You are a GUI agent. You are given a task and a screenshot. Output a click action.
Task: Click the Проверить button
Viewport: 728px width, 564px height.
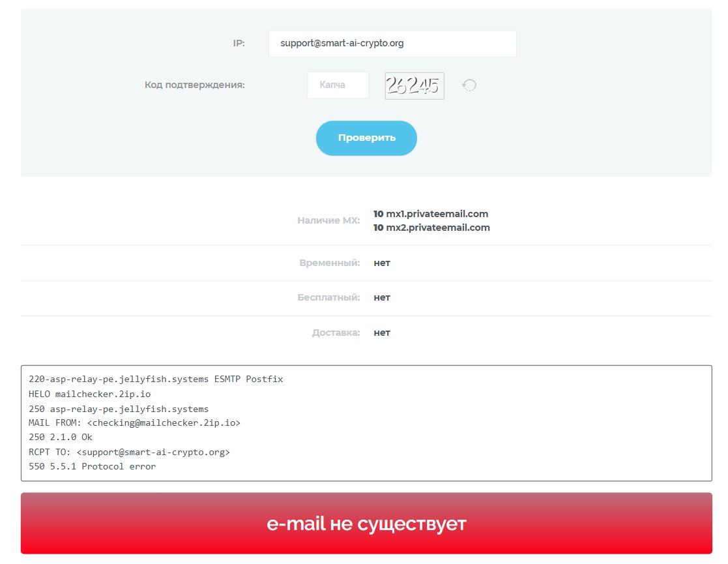coord(366,138)
